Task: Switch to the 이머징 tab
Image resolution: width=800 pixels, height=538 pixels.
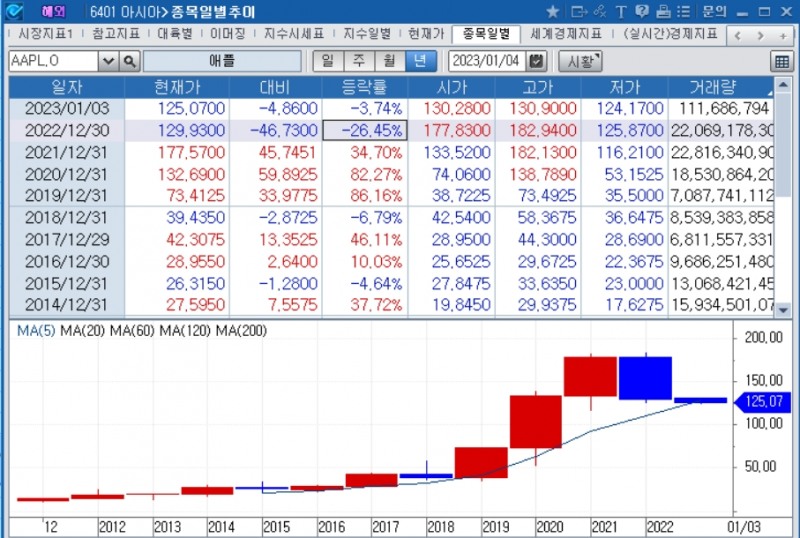Action: pyautogui.click(x=228, y=34)
